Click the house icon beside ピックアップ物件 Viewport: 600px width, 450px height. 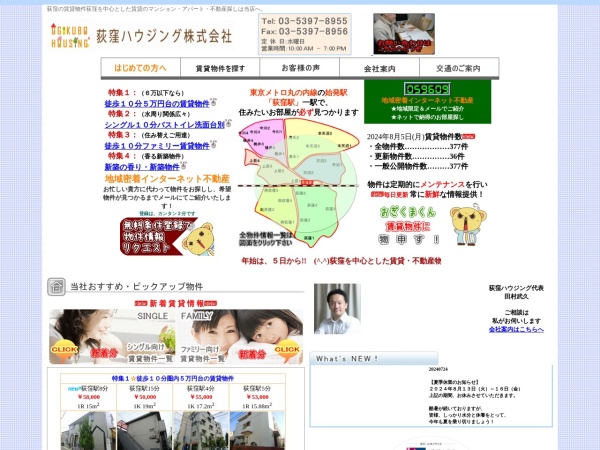pyautogui.click(x=56, y=287)
